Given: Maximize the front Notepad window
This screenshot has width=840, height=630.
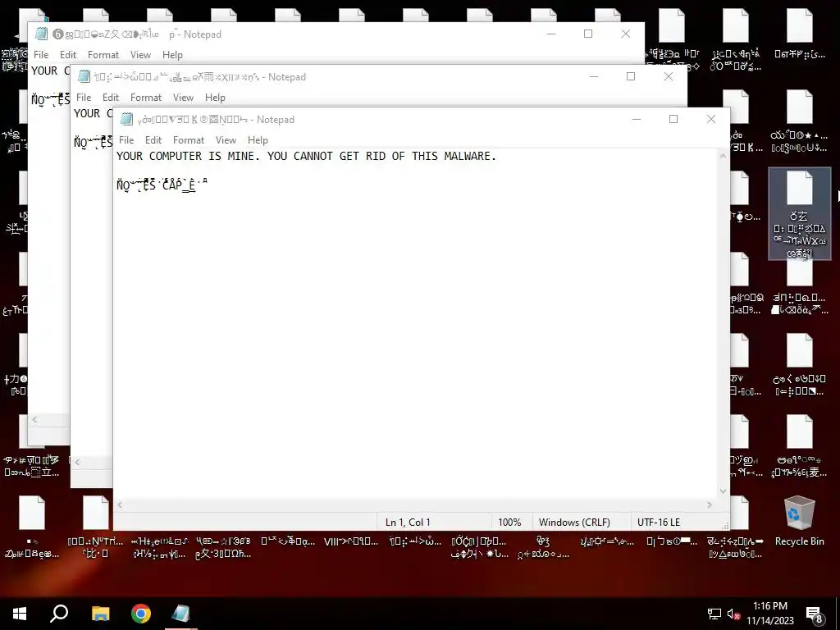Looking at the screenshot, I should pos(673,119).
